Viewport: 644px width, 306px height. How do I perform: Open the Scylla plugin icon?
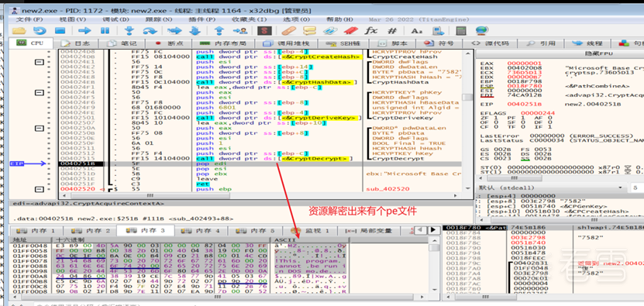[x=264, y=30]
